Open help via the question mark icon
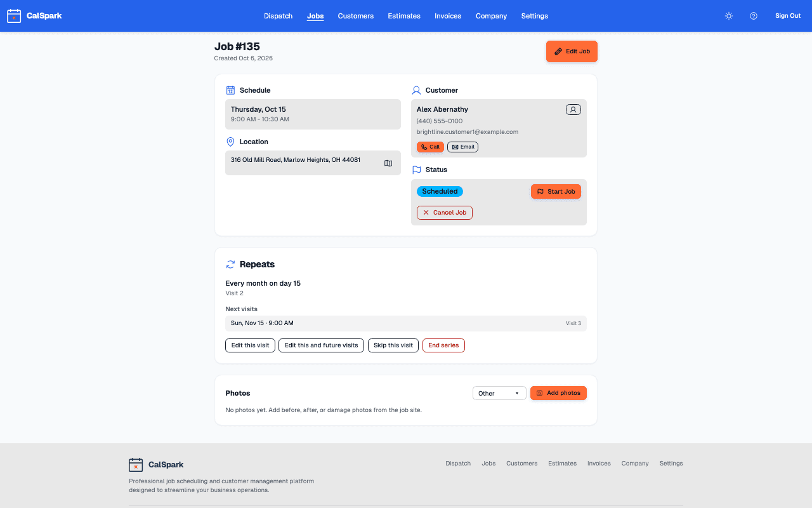 point(754,16)
